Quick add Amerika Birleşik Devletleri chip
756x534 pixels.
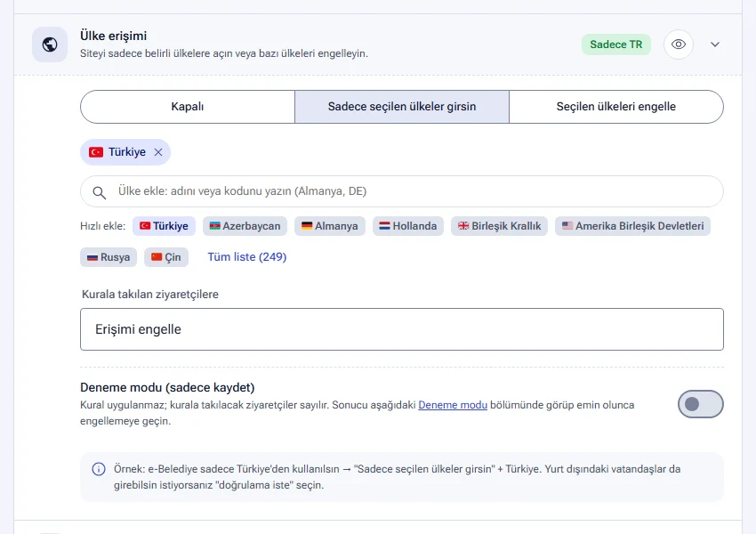point(632,226)
